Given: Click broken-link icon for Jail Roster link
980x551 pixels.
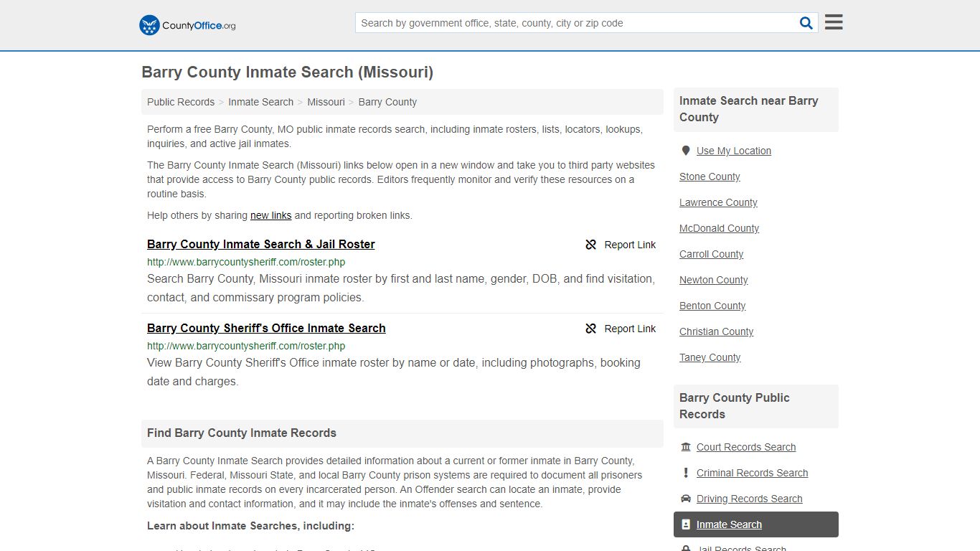Looking at the screenshot, I should tap(590, 245).
